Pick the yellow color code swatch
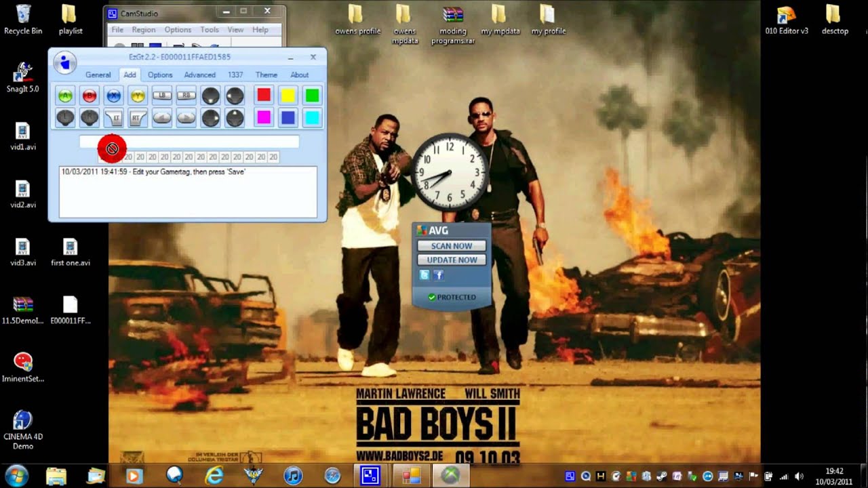 click(x=288, y=95)
